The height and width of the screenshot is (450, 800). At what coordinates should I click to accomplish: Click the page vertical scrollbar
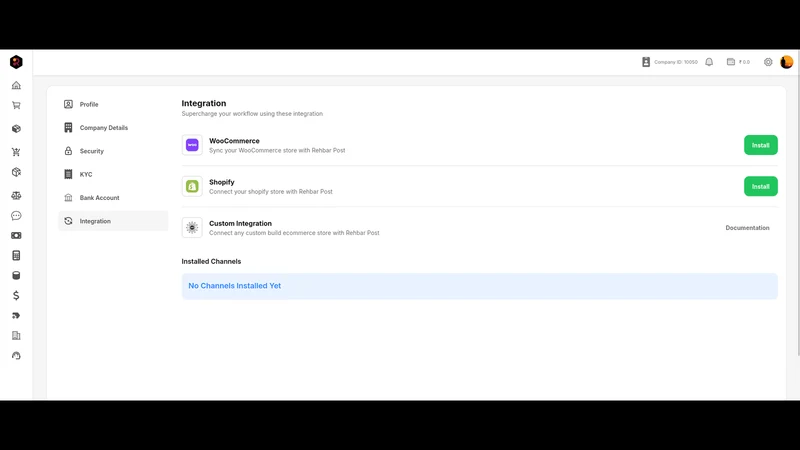798,204
